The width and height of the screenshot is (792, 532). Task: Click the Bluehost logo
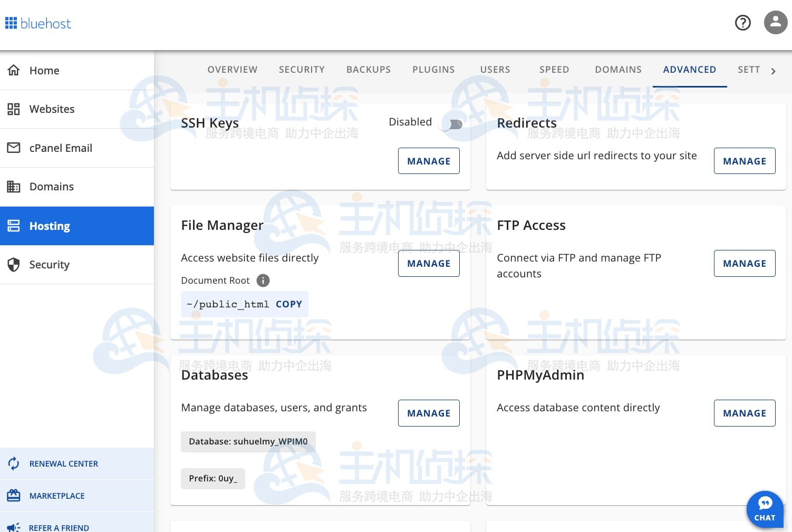(x=38, y=23)
